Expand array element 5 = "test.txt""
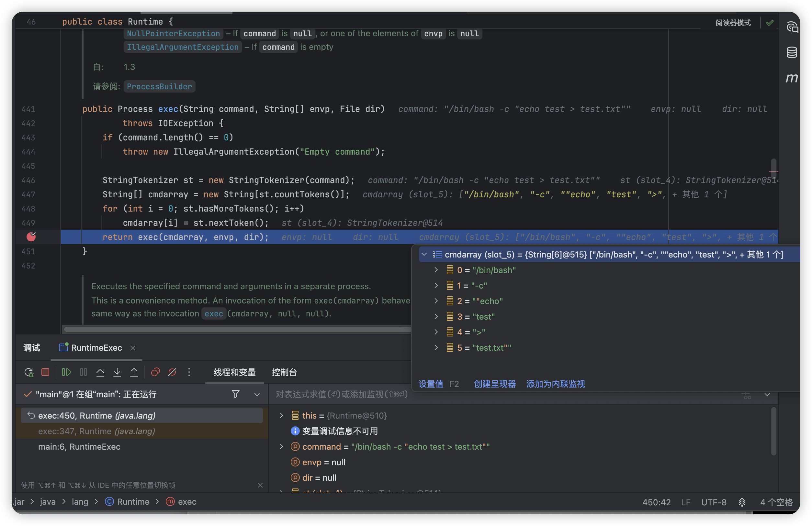 436,347
